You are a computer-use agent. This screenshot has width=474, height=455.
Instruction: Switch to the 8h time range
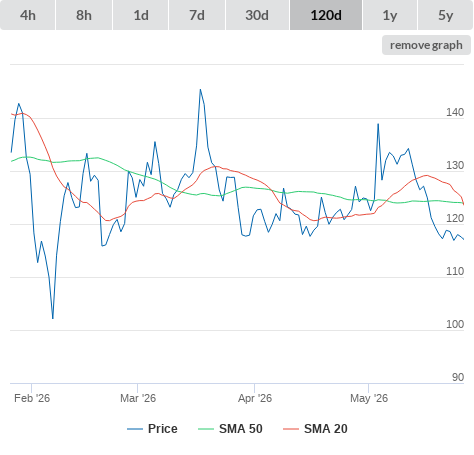[x=84, y=15]
